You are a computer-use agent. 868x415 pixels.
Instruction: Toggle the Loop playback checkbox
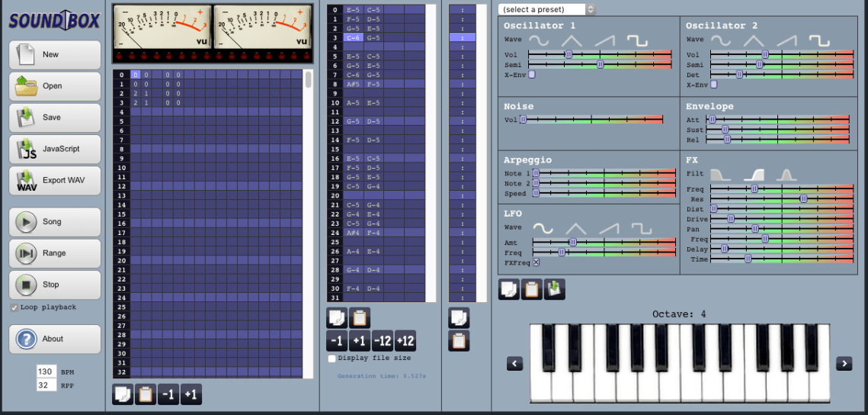coord(14,307)
